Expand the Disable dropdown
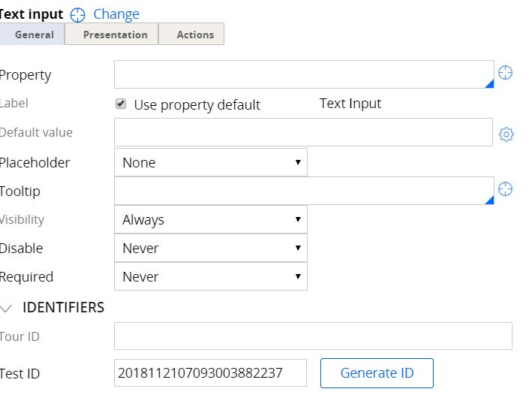This screenshot has width=532, height=416. [211, 248]
